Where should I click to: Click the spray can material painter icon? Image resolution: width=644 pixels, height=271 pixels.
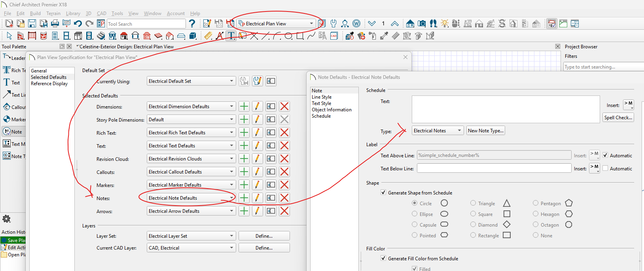point(373,36)
